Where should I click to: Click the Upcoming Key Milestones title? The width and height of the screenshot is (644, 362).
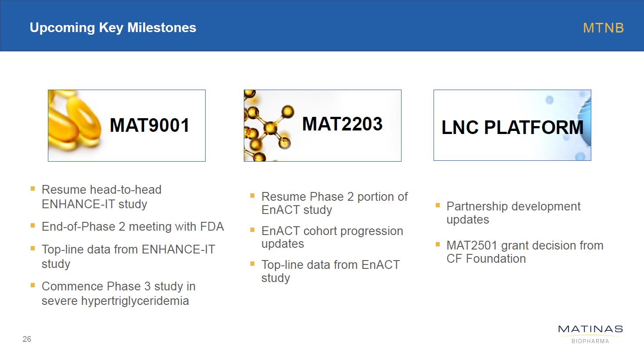pos(113,28)
